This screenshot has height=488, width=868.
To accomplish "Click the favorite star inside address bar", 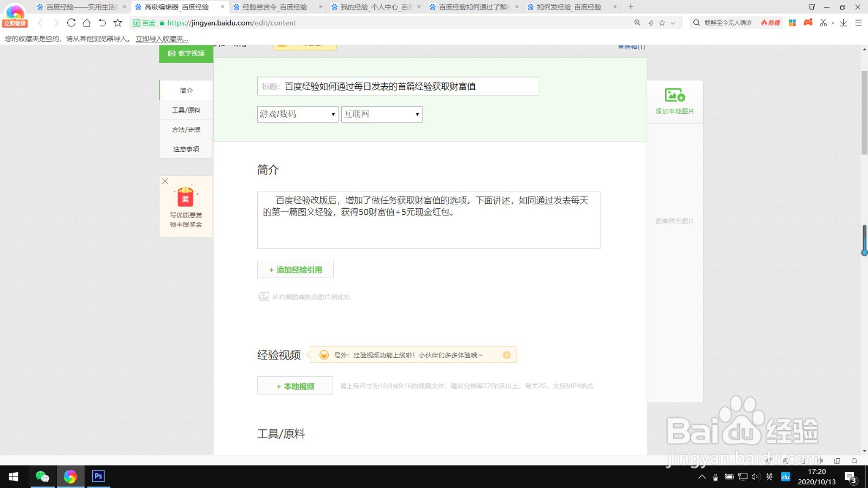I will pyautogui.click(x=662, y=23).
